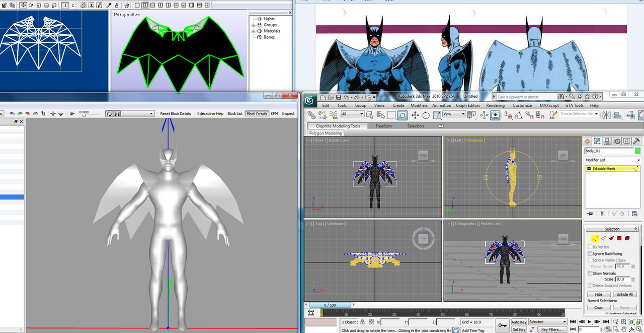Click the Save File icon in 3ds Max
Image resolution: width=644 pixels, height=333 pixels.
point(339,97)
